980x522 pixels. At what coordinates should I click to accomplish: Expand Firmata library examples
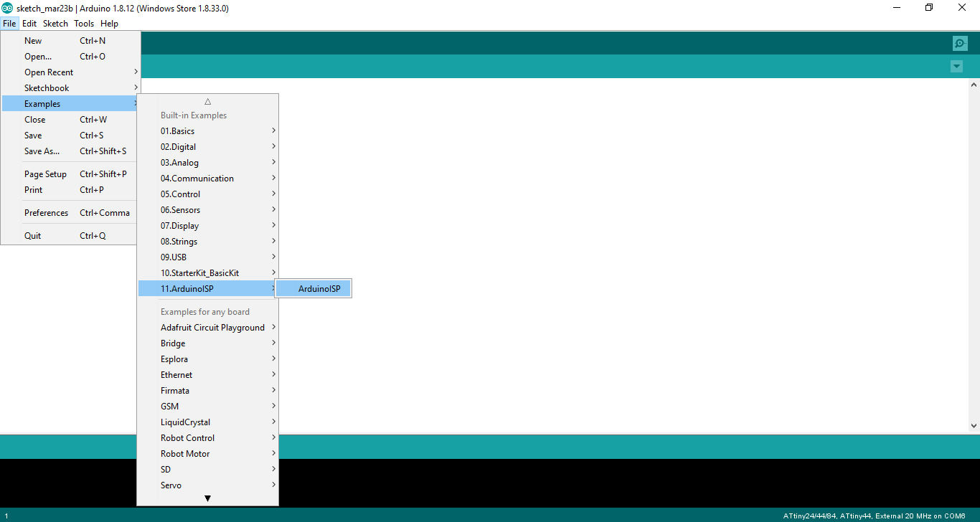tap(208, 391)
